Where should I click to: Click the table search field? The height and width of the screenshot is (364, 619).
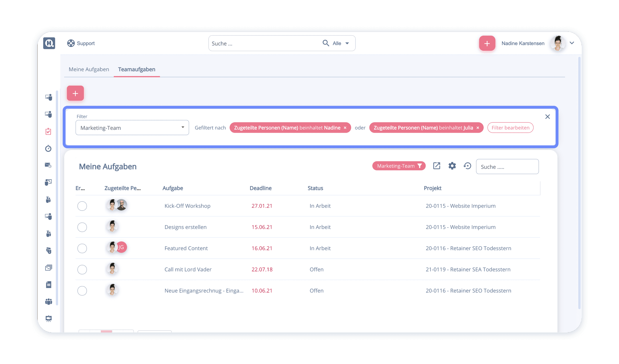(x=507, y=167)
